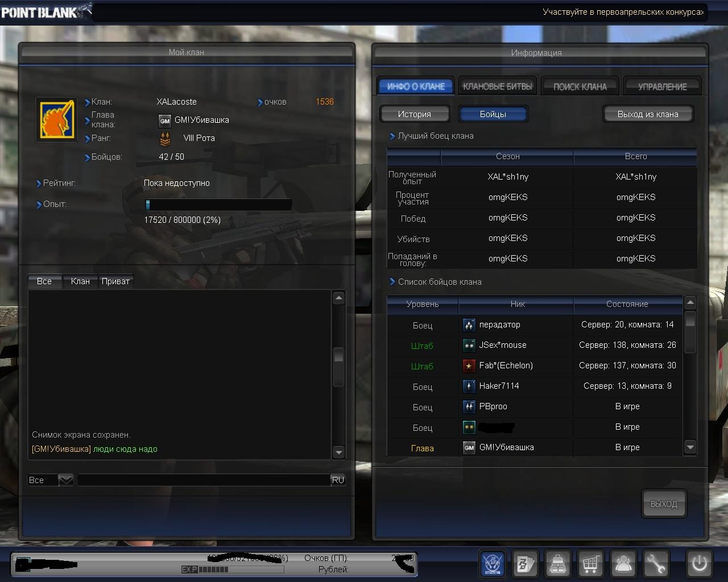Click XAL*sh1ny in Всего column
The image size is (728, 582).
click(636, 177)
